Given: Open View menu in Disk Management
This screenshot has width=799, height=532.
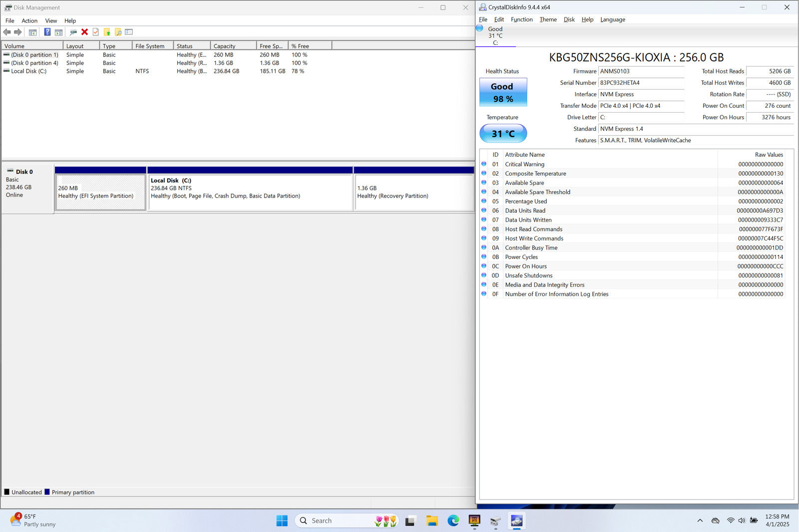Looking at the screenshot, I should click(51, 20).
